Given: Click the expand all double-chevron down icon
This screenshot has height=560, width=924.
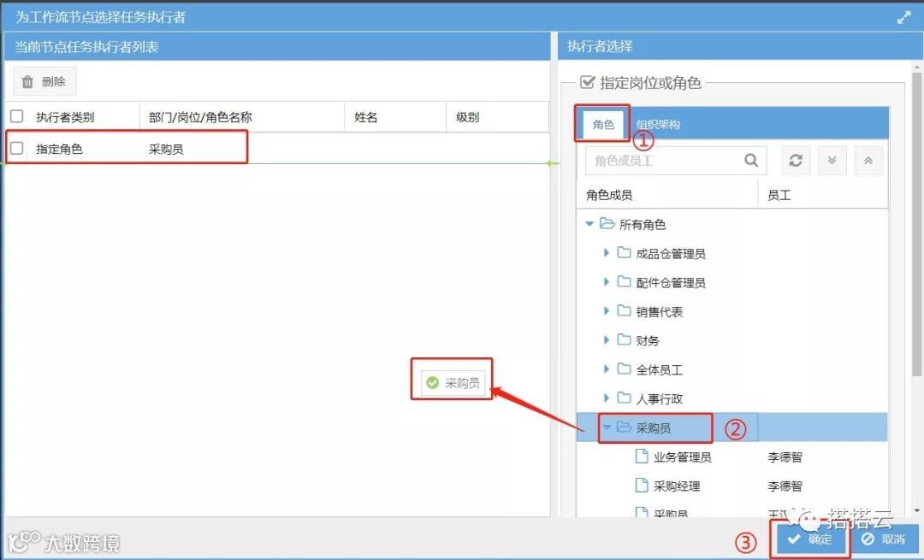Looking at the screenshot, I should click(x=832, y=160).
